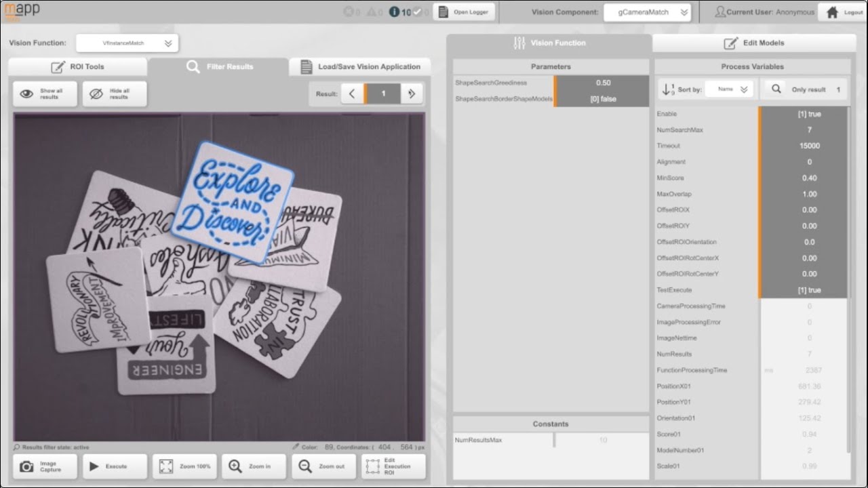Viewport: 868px width, 488px height.
Task: Click the Parameters panel header
Action: pyautogui.click(x=551, y=66)
